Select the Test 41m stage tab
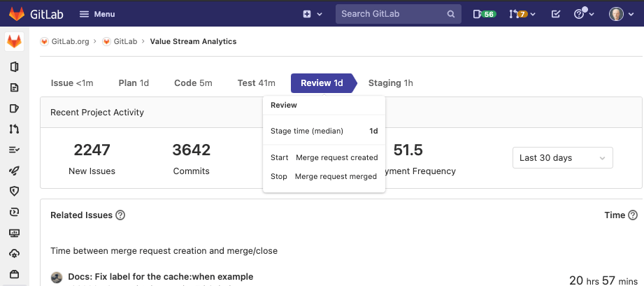The image size is (644, 286). click(257, 83)
